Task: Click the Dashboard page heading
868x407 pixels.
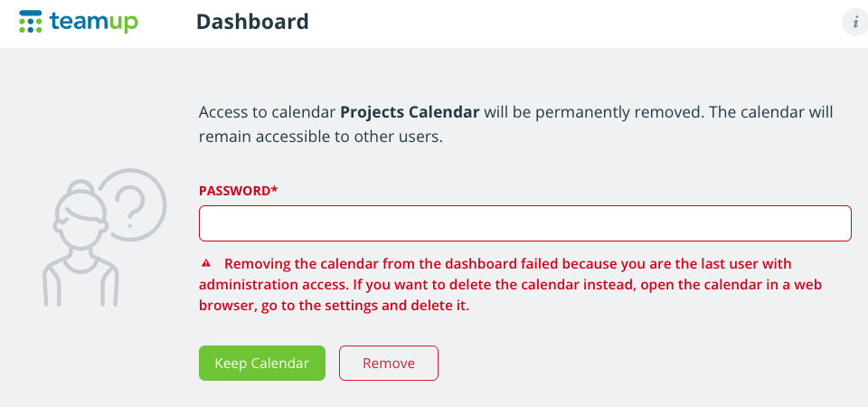Action: [x=252, y=22]
